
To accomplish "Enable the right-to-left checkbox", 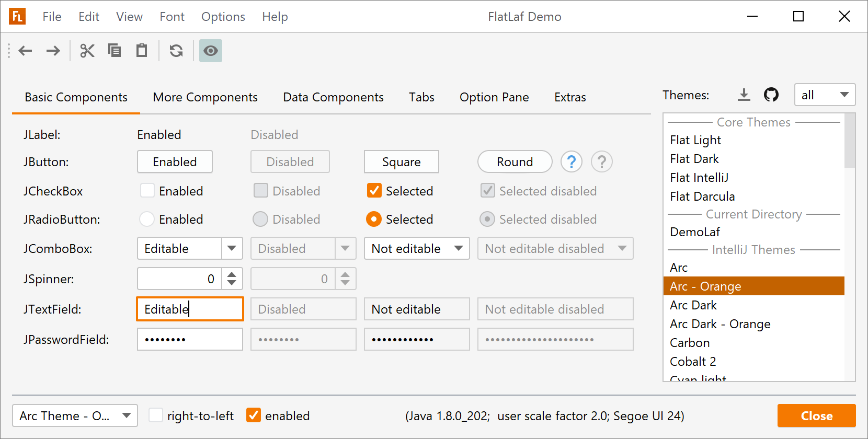I will (156, 415).
